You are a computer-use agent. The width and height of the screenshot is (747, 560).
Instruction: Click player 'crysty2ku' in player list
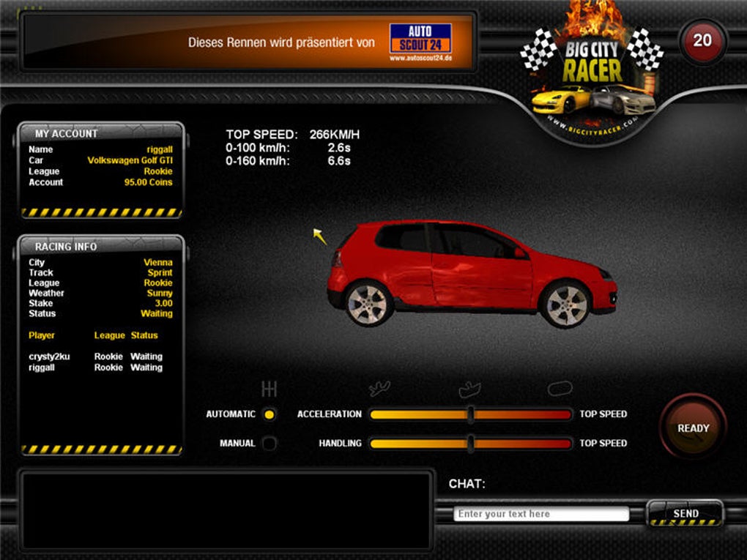(49, 356)
